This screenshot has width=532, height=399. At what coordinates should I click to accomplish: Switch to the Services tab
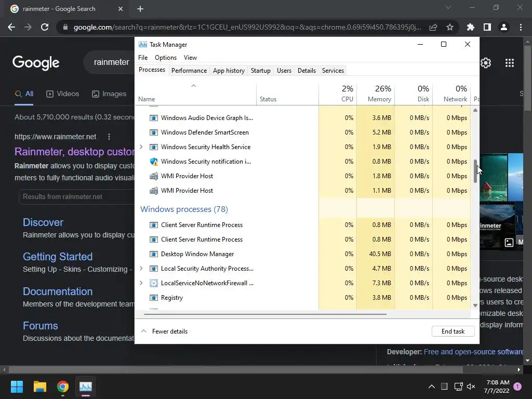(333, 71)
